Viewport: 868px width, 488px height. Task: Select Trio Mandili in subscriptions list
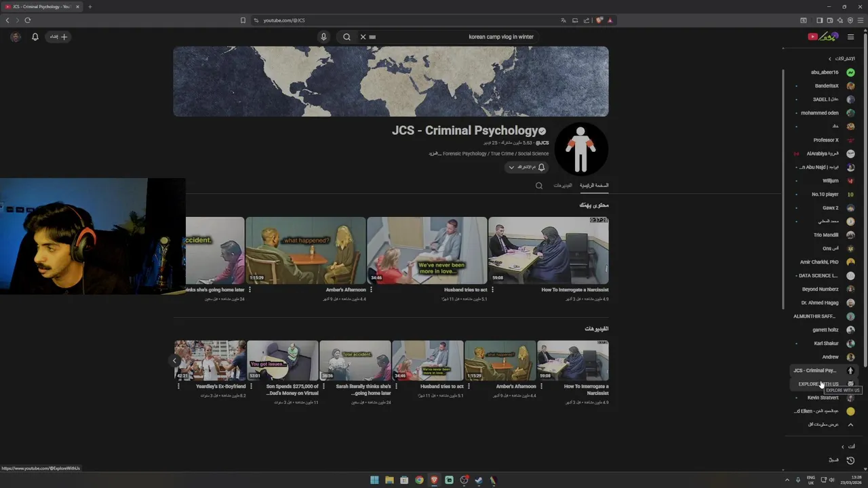(824, 235)
